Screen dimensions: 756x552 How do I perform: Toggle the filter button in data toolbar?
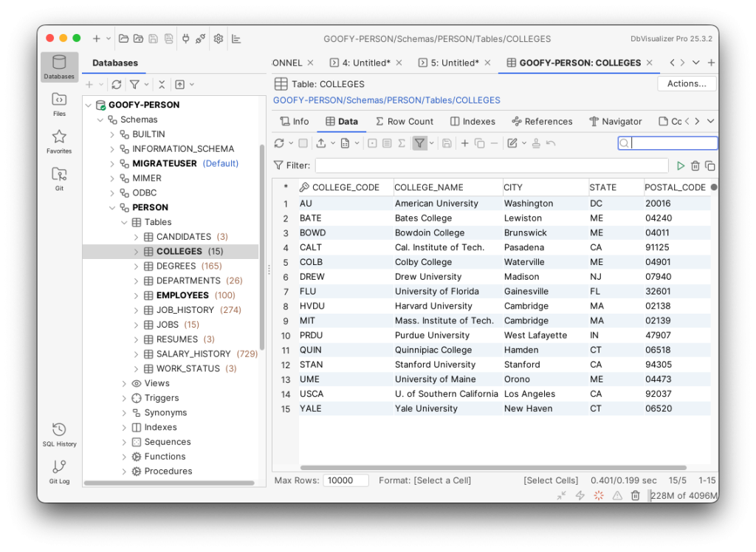point(419,143)
